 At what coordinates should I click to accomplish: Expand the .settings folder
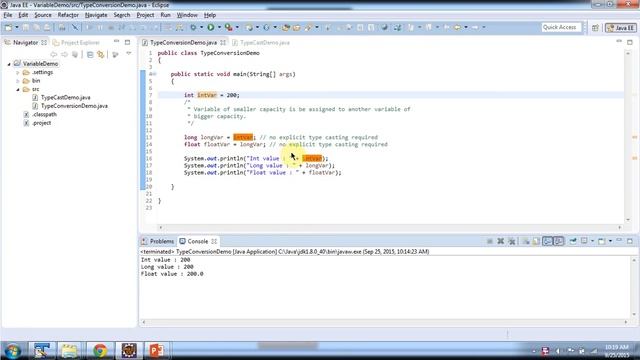(x=18, y=73)
